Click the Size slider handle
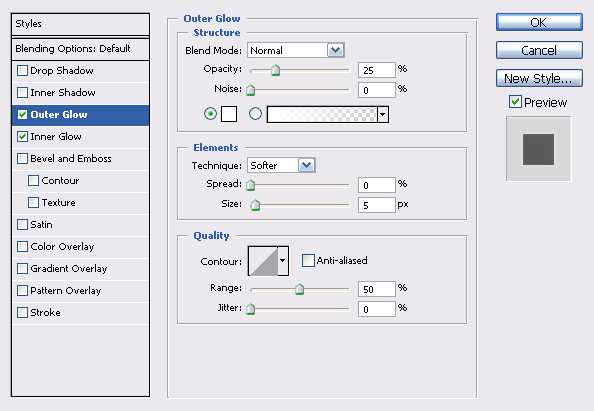Image resolution: width=594 pixels, height=411 pixels. click(255, 205)
